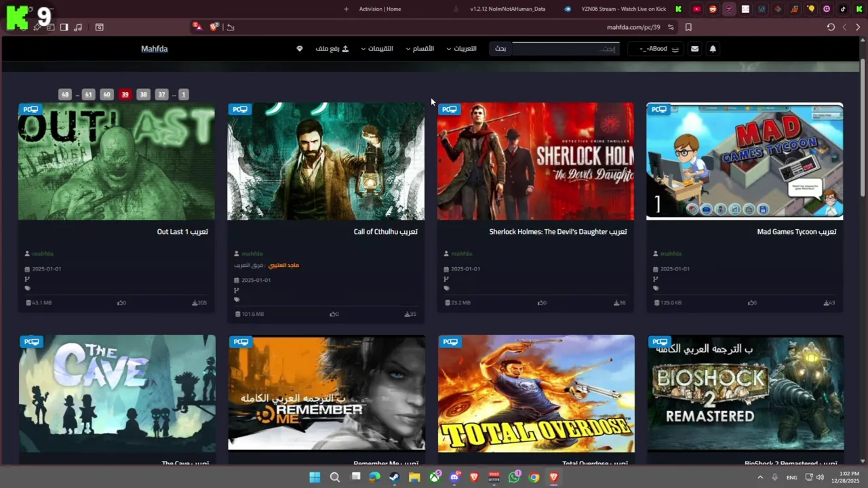Open Windows Start menu

(x=315, y=477)
